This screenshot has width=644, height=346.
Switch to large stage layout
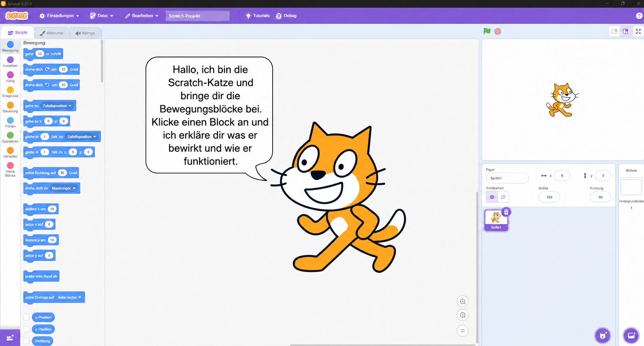point(626,32)
